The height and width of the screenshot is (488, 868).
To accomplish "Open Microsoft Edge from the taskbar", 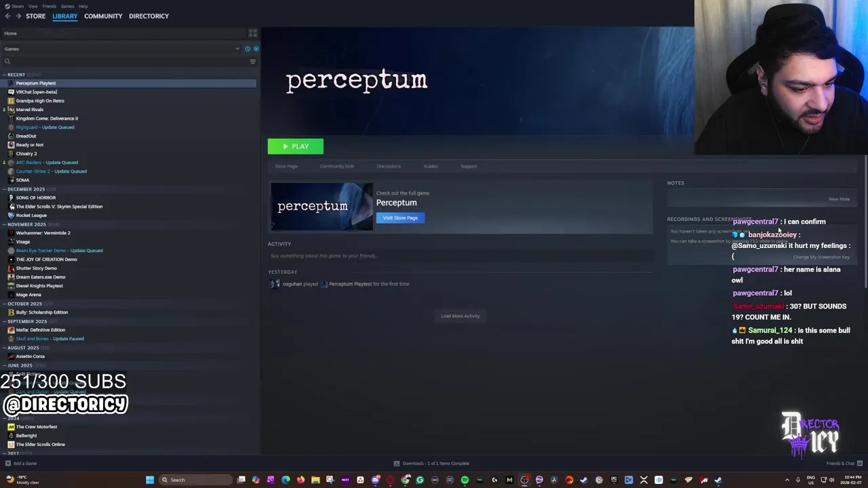I will (x=285, y=480).
